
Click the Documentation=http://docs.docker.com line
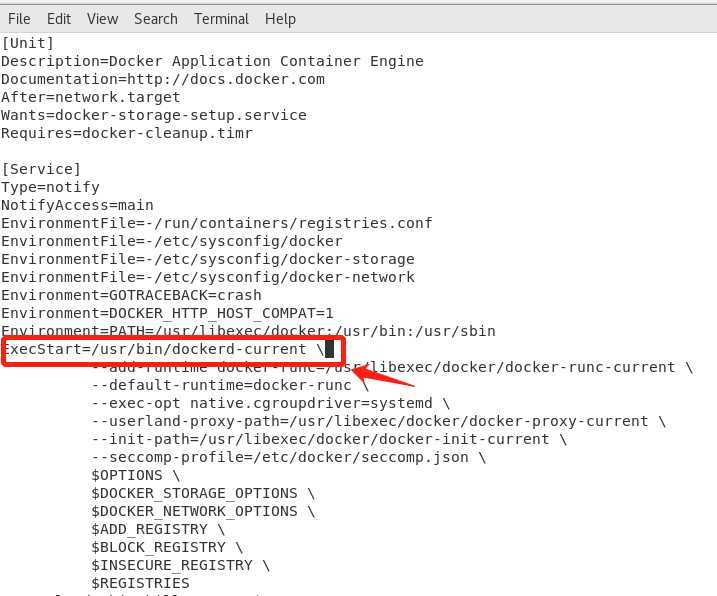pyautogui.click(x=163, y=79)
